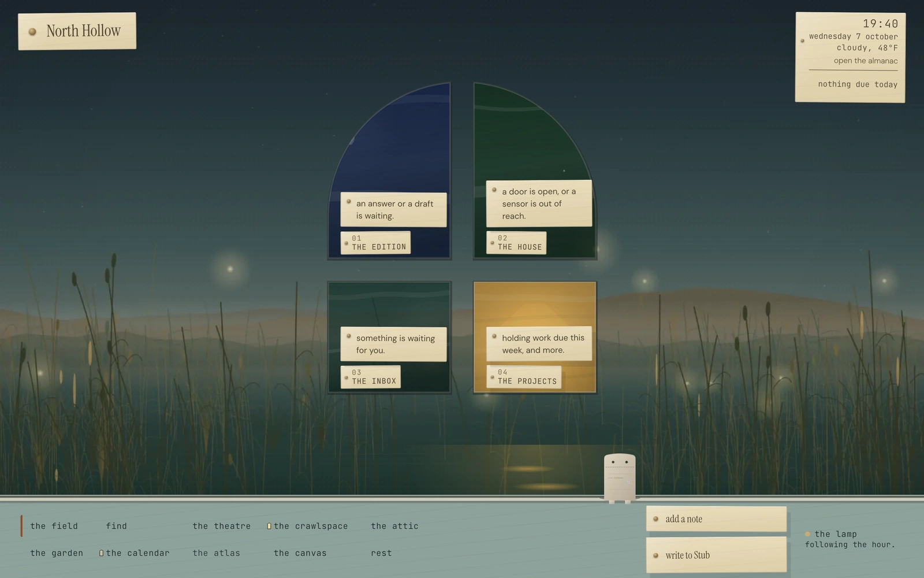Image resolution: width=924 pixels, height=578 pixels.
Task: Go to the field
Action: pyautogui.click(x=54, y=526)
